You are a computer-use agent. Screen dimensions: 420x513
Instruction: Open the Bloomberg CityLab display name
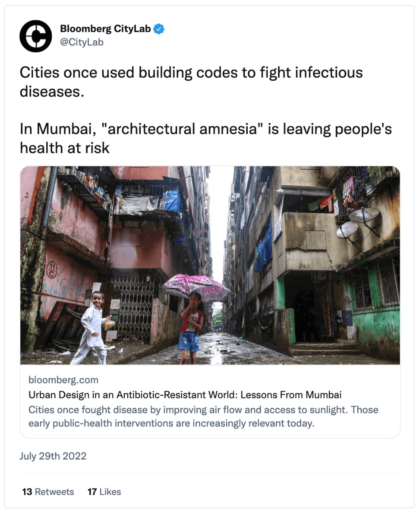pos(105,29)
